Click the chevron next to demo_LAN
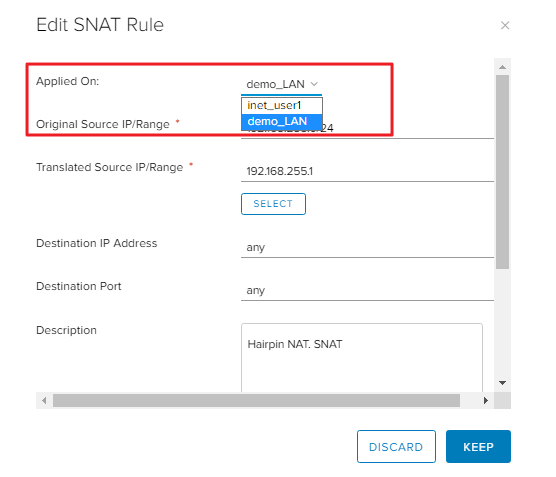Image resolution: width=556 pixels, height=477 pixels. (314, 84)
